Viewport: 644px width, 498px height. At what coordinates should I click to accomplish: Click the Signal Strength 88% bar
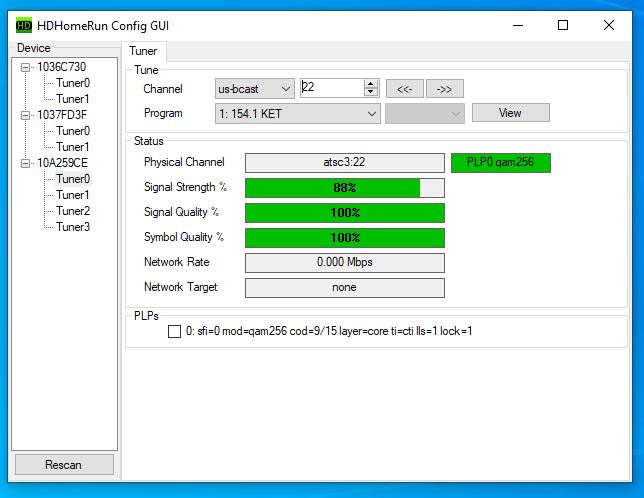click(344, 187)
